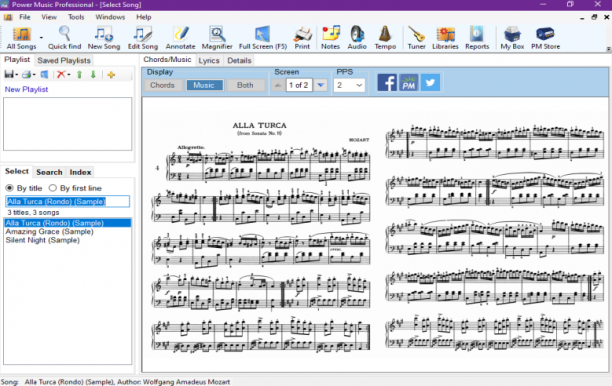This screenshot has height=386, width=612.
Task: Toggle display to Chords mode
Action: (x=163, y=85)
